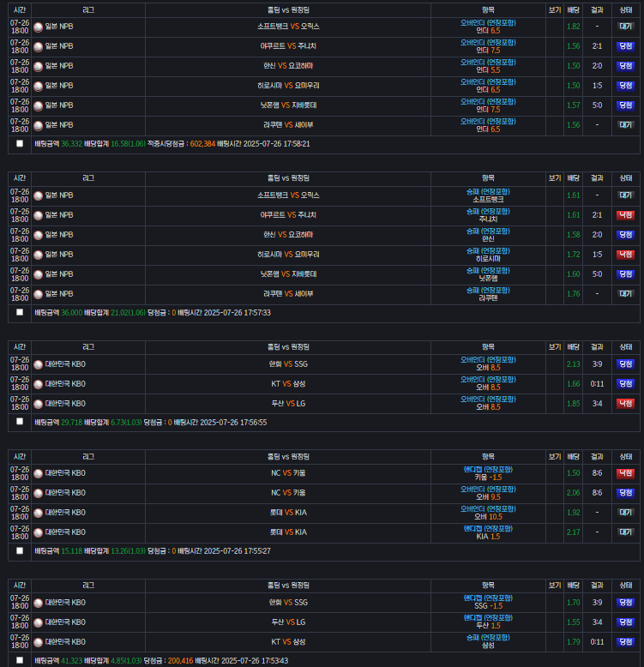The height and width of the screenshot is (667, 644).
Task: Click 핸디캡 (연장포함) link in NC VS 키움 row
Action: (488, 469)
